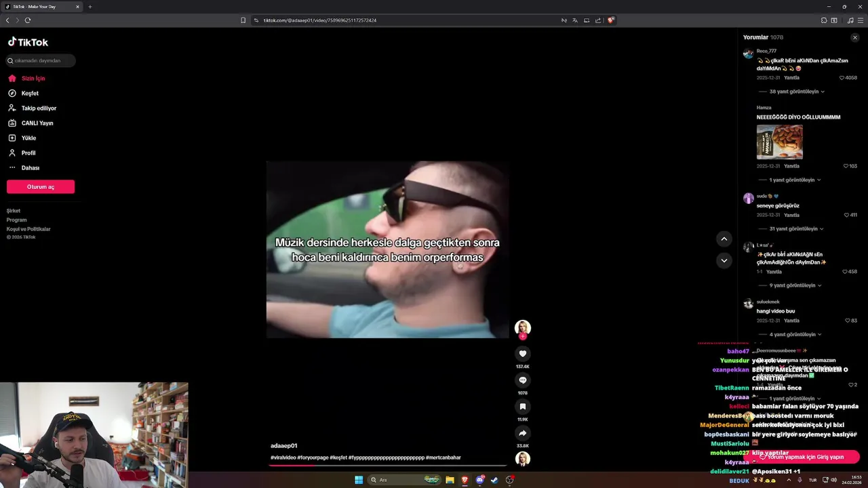
Task: Bookmark page via address bar icon
Action: 243,20
